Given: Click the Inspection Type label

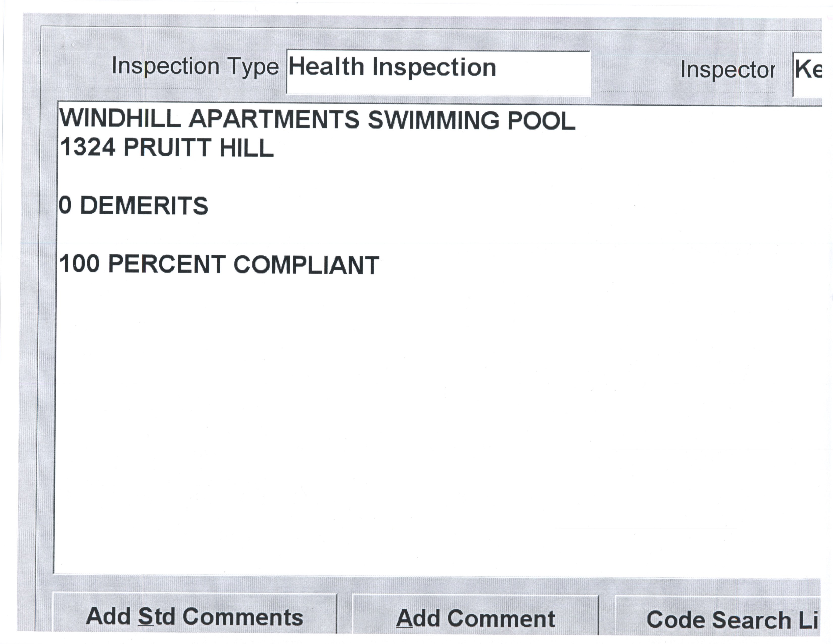Looking at the screenshot, I should (195, 67).
